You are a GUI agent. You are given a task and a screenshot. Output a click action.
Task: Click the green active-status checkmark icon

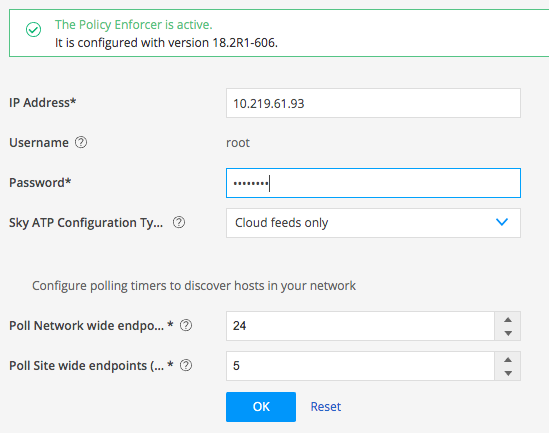tap(34, 29)
